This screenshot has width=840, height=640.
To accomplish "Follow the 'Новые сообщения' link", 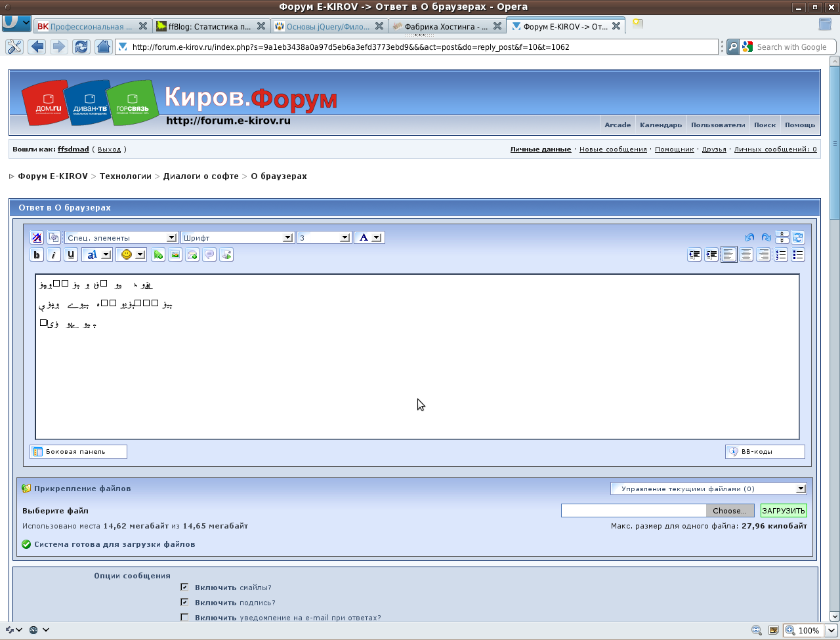I will 613,150.
